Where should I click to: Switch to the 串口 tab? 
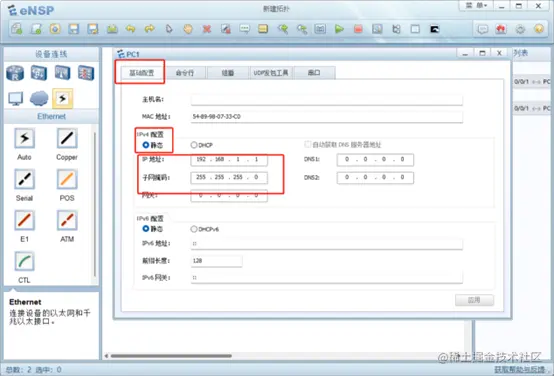[x=314, y=73]
